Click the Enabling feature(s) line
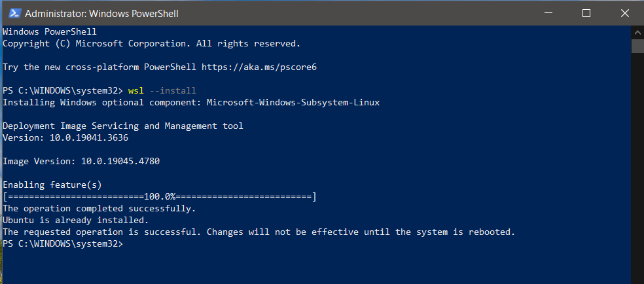 pyautogui.click(x=52, y=185)
